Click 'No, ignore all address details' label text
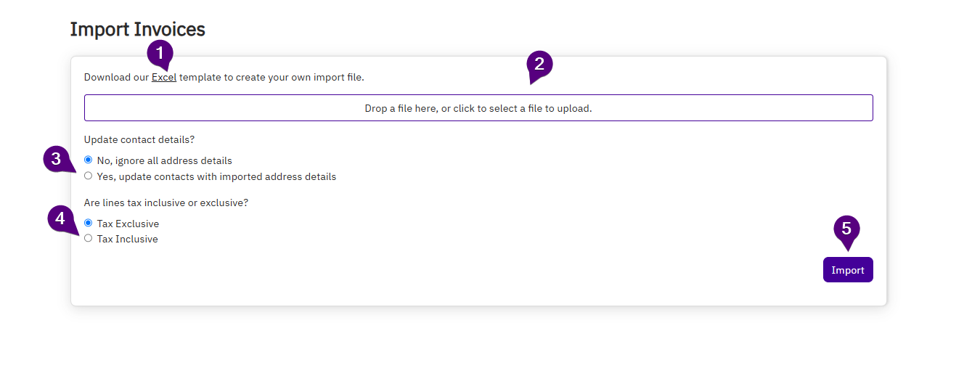980x368 pixels. click(164, 160)
